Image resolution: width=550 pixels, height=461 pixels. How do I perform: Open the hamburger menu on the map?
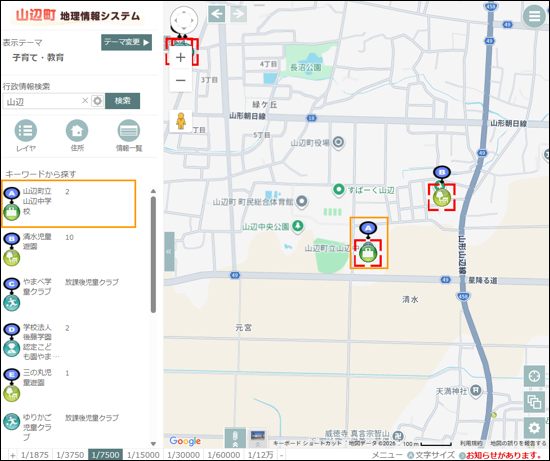(534, 16)
